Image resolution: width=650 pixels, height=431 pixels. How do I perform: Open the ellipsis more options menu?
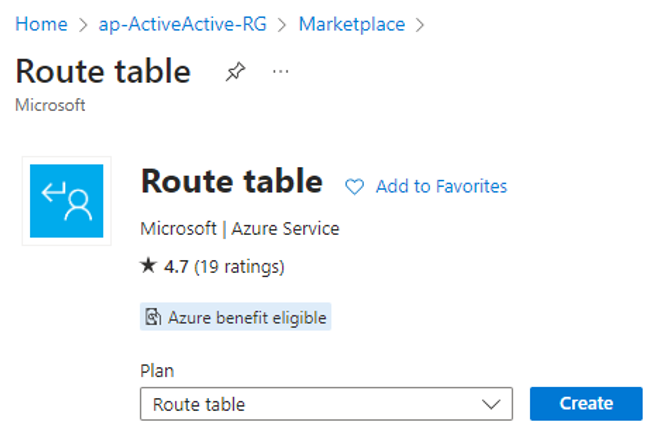point(281,72)
